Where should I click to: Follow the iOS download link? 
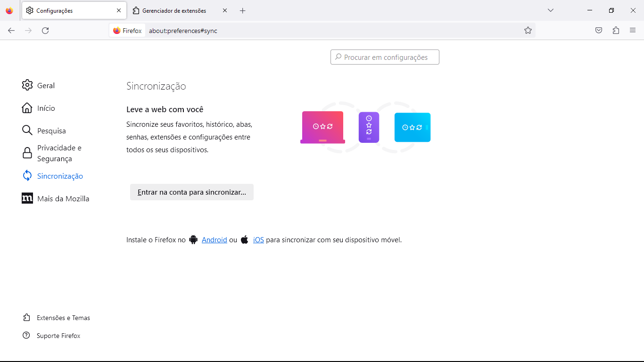tap(258, 239)
